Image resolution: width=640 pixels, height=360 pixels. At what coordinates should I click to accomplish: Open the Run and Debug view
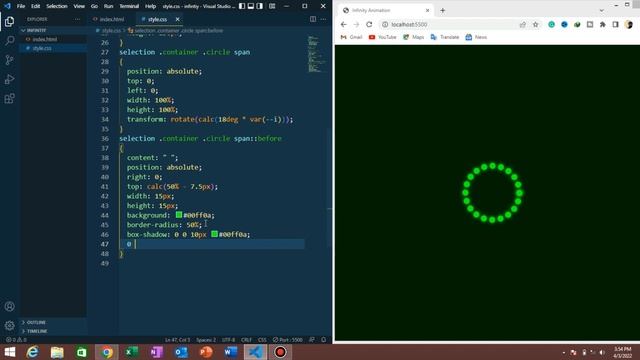coord(9,79)
